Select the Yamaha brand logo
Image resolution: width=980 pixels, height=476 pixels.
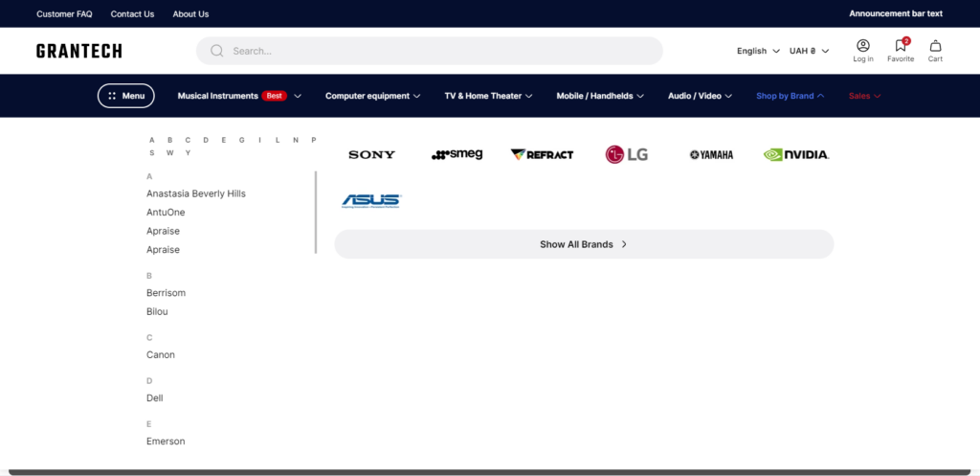coord(711,154)
